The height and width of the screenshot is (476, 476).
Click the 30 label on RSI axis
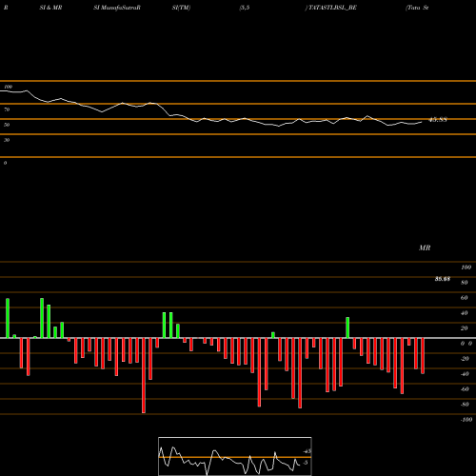coord(7,140)
